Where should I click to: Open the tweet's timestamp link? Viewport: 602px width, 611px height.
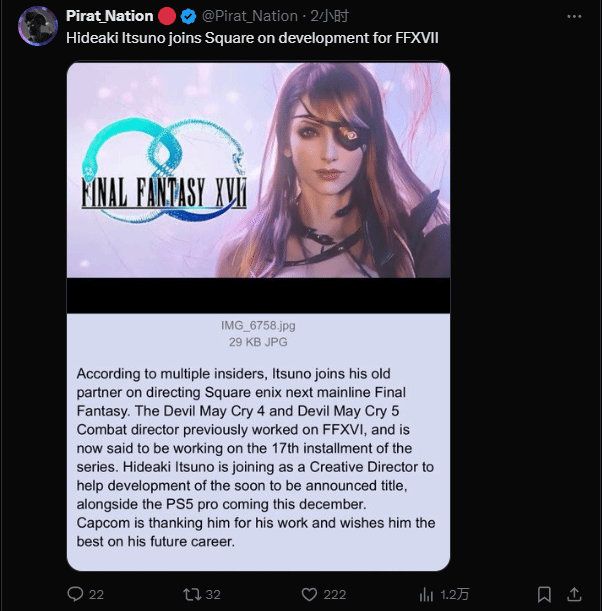(x=329, y=16)
